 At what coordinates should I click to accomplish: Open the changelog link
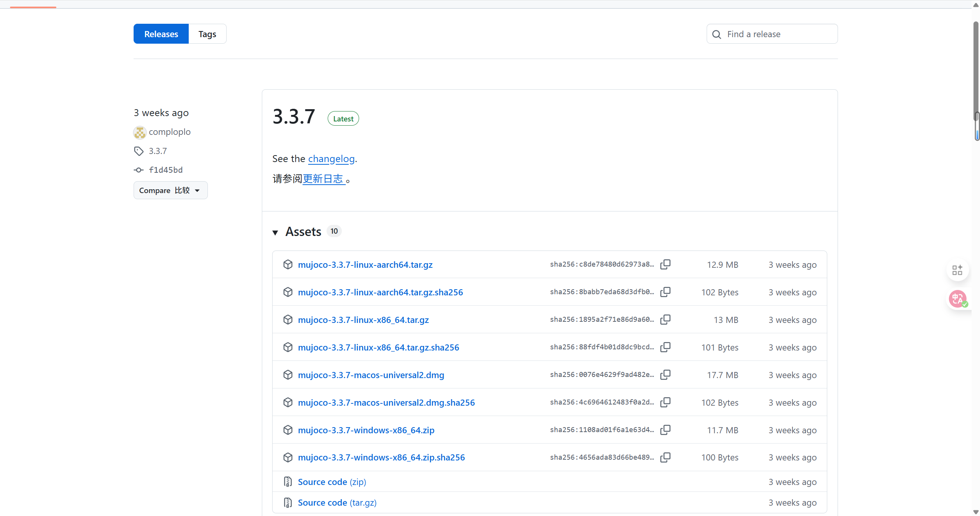(331, 159)
